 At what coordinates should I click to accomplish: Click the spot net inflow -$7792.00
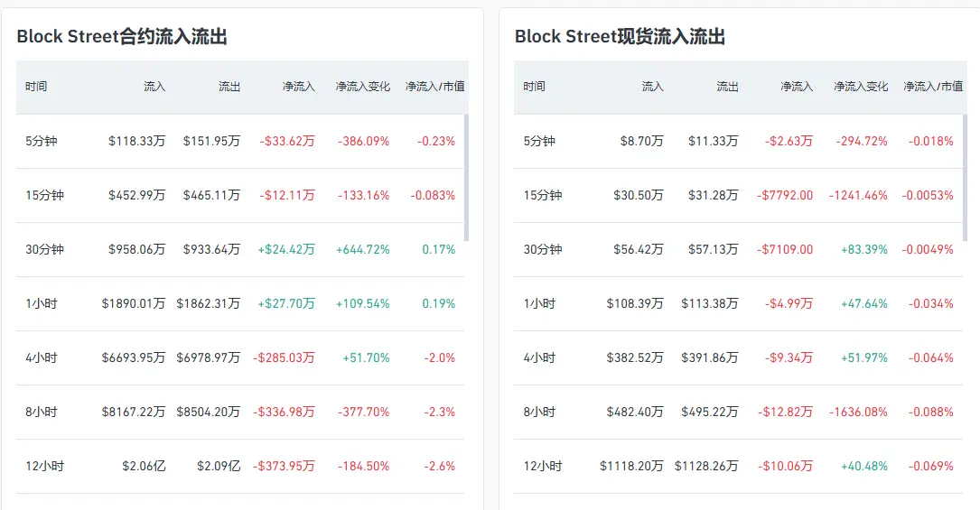point(785,195)
